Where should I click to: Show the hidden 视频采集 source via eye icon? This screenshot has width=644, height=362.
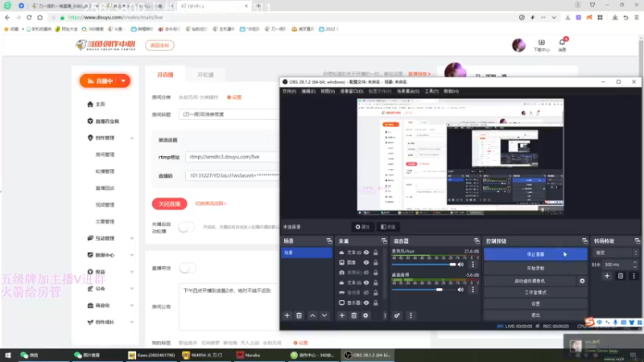click(366, 273)
